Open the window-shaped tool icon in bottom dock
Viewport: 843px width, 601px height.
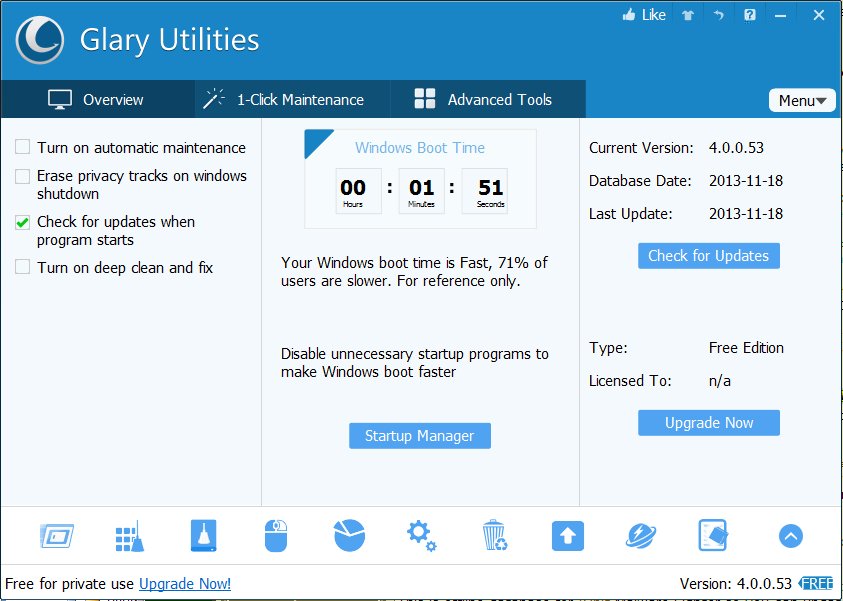tap(56, 536)
